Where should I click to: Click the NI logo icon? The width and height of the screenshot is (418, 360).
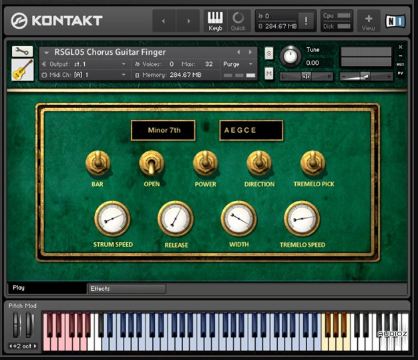(395, 21)
